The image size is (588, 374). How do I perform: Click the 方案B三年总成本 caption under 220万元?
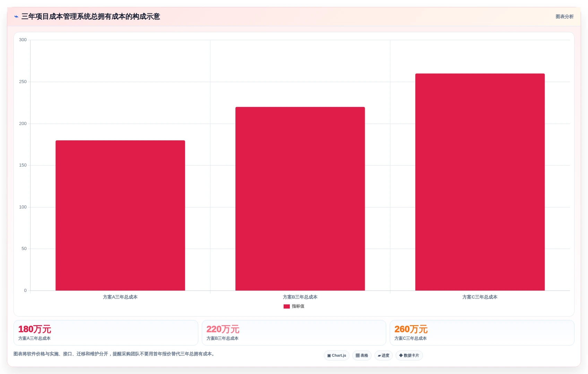click(223, 338)
